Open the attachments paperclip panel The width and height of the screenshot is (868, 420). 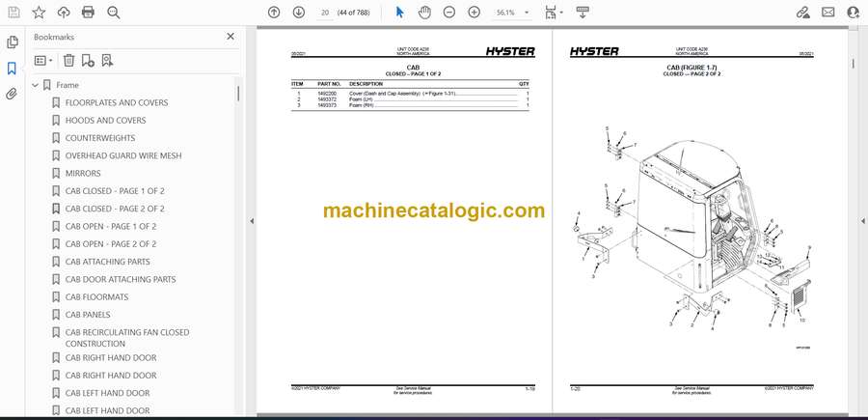[x=12, y=94]
